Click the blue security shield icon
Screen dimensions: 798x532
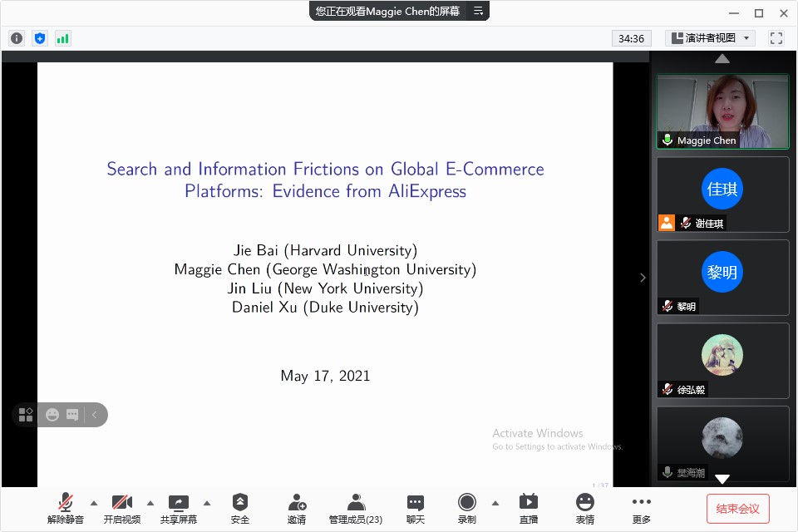coord(40,38)
